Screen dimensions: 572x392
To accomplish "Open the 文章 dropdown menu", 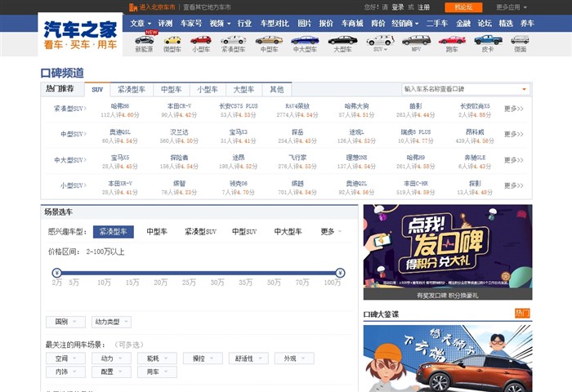I will (141, 24).
